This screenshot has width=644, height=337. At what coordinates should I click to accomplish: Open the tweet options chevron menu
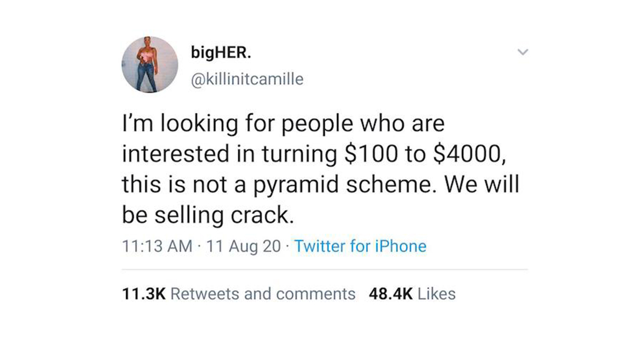click(520, 53)
